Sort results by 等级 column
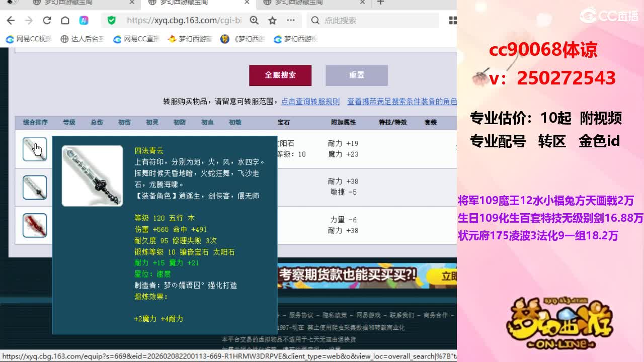This screenshot has height=362, width=644. click(69, 122)
